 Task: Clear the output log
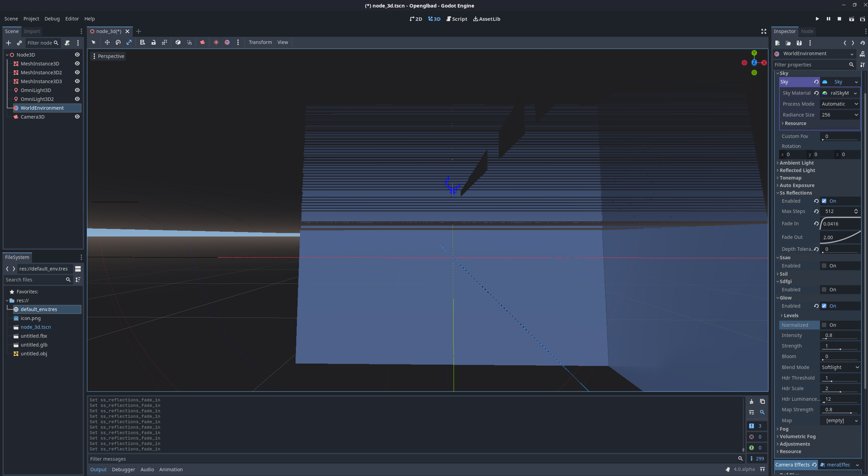tap(752, 401)
